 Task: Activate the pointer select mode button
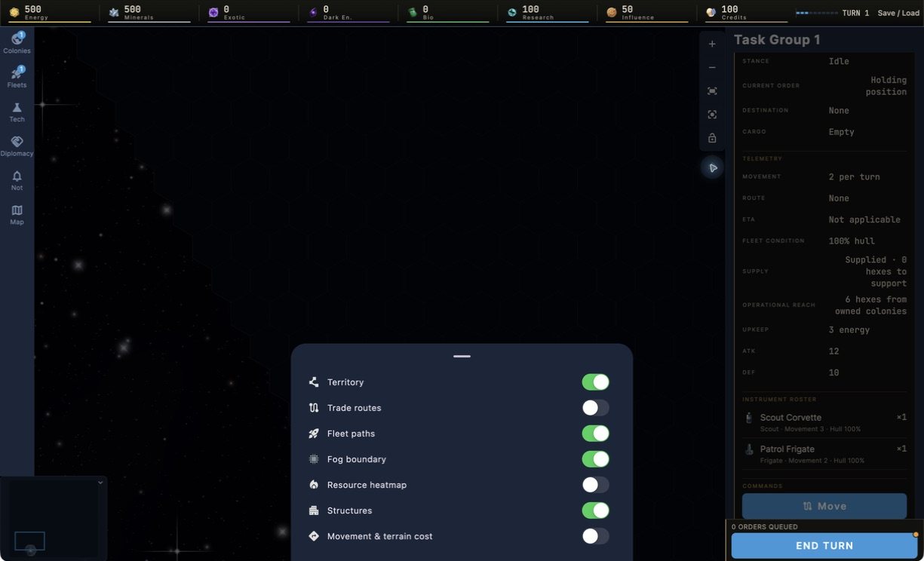tap(712, 167)
